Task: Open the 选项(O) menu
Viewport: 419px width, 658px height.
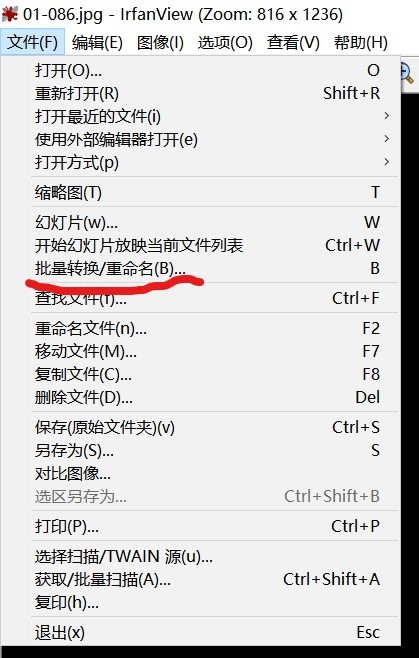Action: [x=225, y=42]
